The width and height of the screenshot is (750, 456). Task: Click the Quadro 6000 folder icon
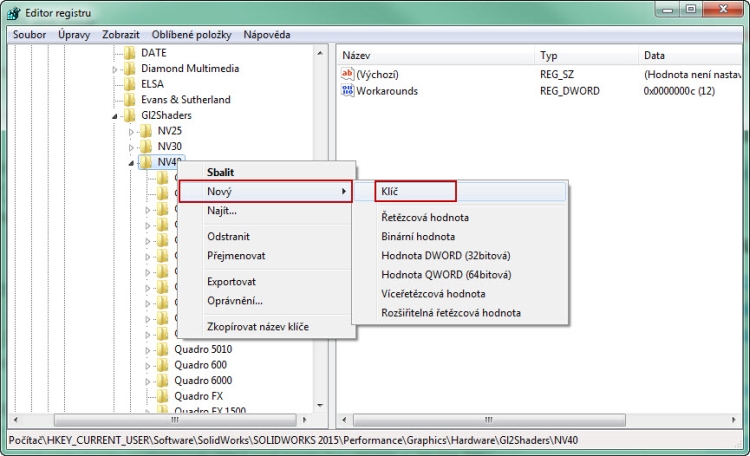pos(163,380)
